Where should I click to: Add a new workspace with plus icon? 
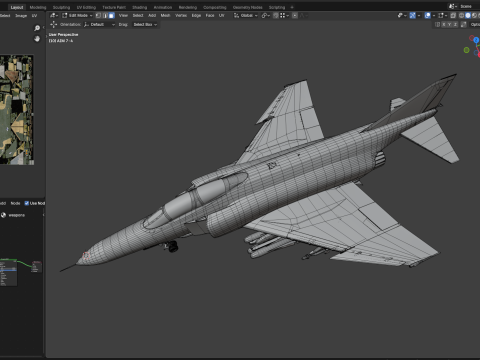click(292, 7)
